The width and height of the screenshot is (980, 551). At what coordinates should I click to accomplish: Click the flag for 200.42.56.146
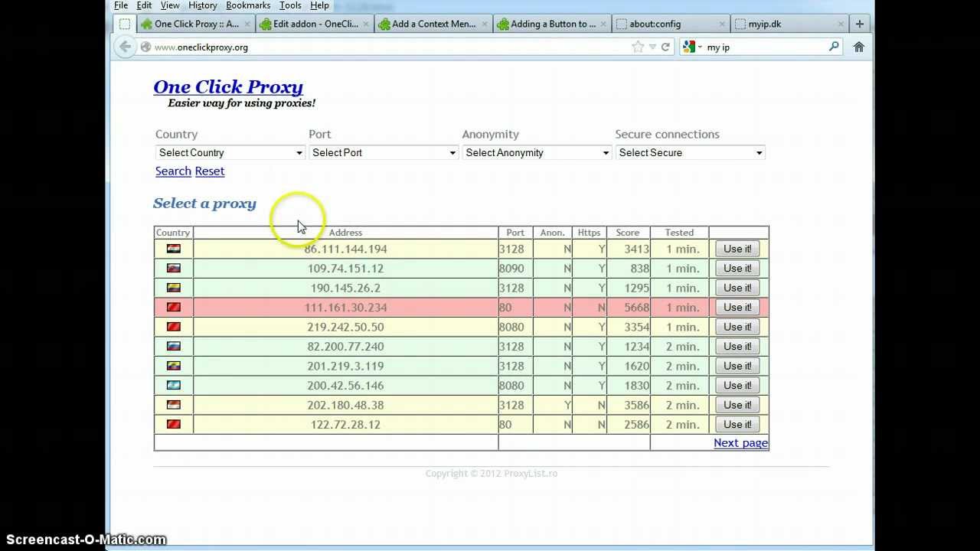(174, 385)
